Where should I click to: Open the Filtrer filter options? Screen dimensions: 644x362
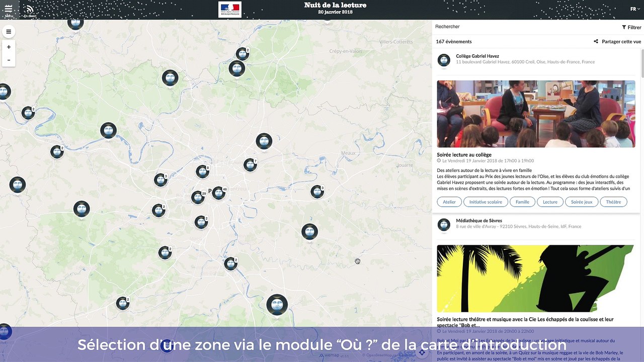click(631, 28)
